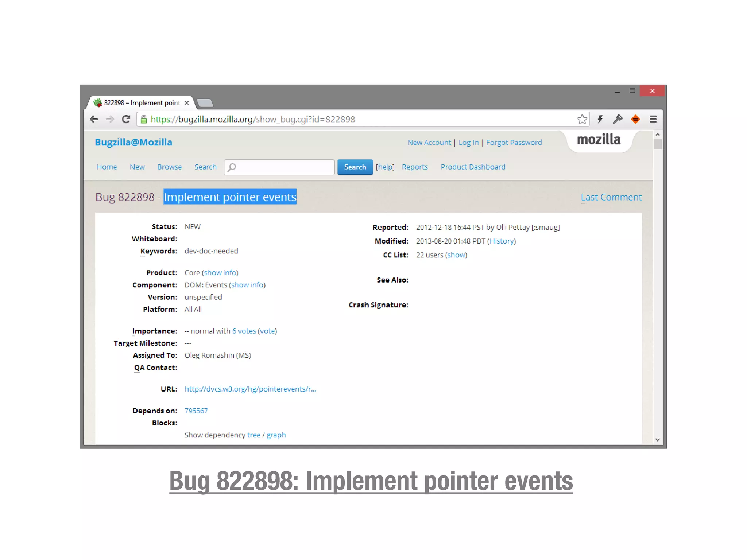747x560 pixels.
Task: Show the CC List users
Action: (x=456, y=255)
